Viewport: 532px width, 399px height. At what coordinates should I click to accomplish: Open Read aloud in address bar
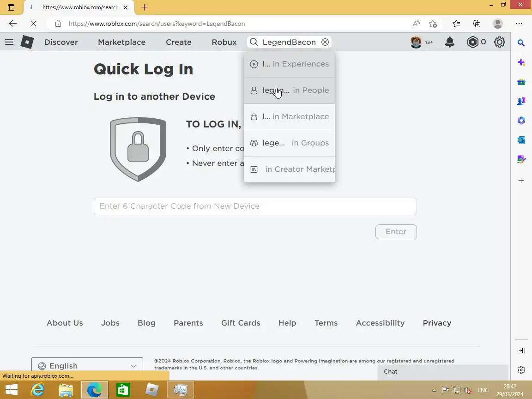point(416,24)
